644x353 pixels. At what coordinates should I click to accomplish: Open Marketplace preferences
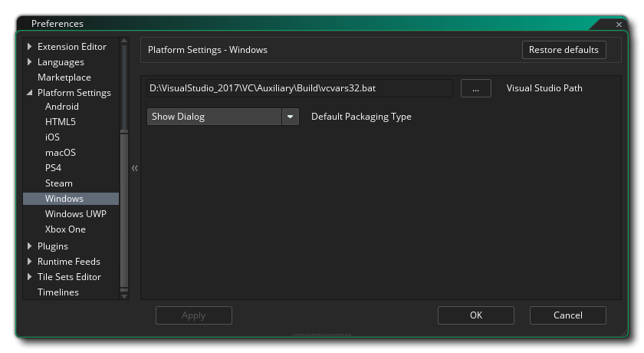tap(64, 78)
